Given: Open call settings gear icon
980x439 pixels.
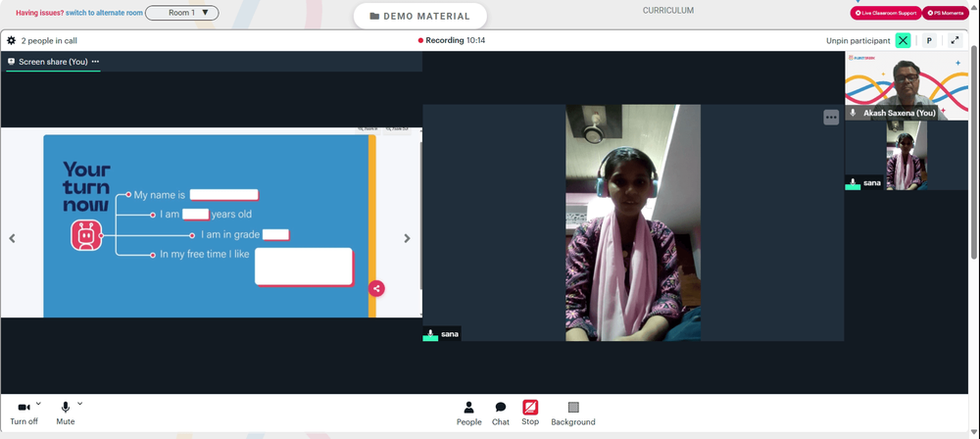Looking at the screenshot, I should (11, 40).
